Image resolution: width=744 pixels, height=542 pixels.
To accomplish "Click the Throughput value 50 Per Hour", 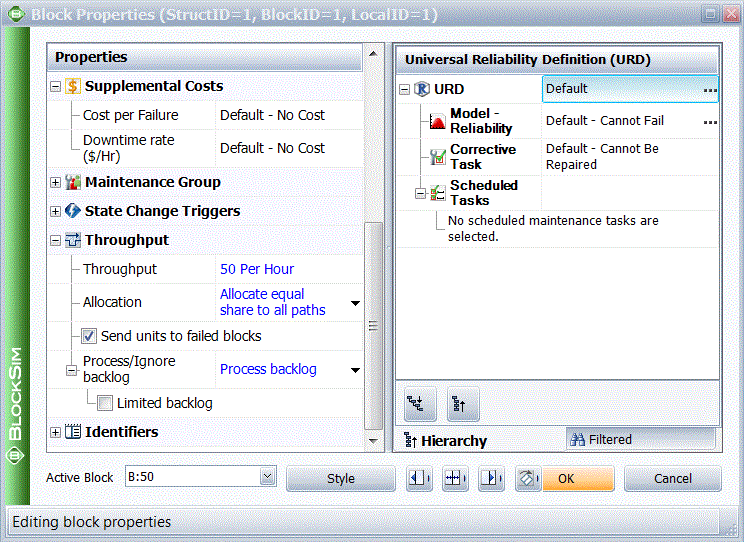I will pyautogui.click(x=257, y=270).
